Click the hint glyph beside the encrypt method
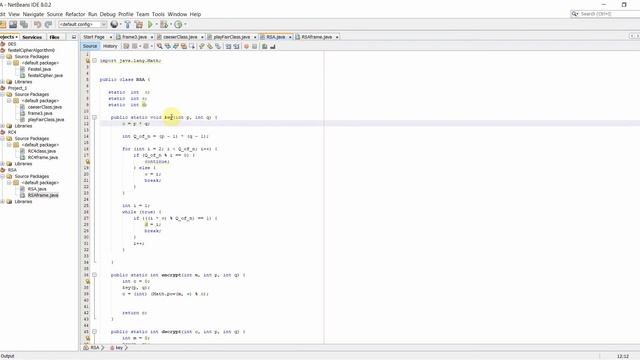The height and width of the screenshot is (360, 640). [x=87, y=281]
